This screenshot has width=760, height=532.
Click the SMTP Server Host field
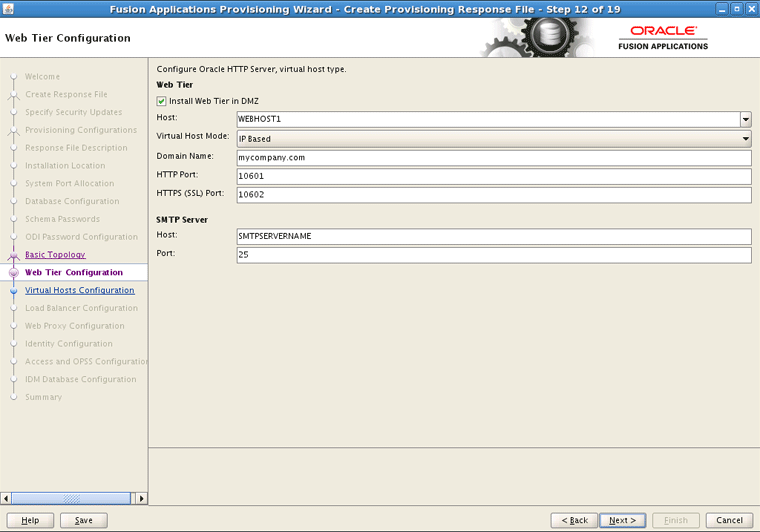click(494, 236)
